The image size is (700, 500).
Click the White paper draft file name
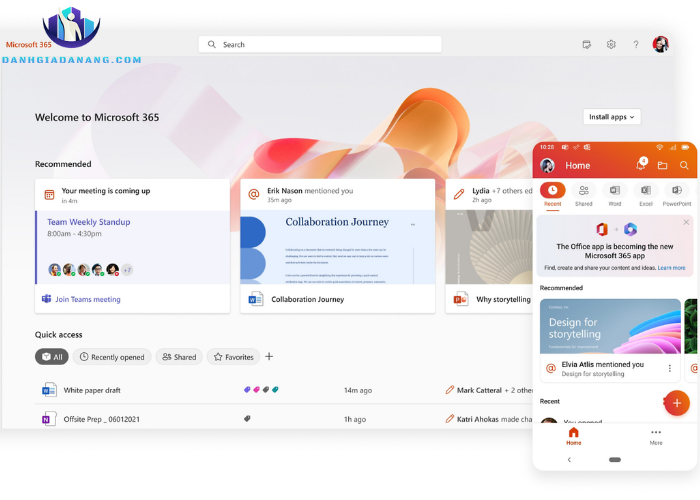[x=92, y=390]
